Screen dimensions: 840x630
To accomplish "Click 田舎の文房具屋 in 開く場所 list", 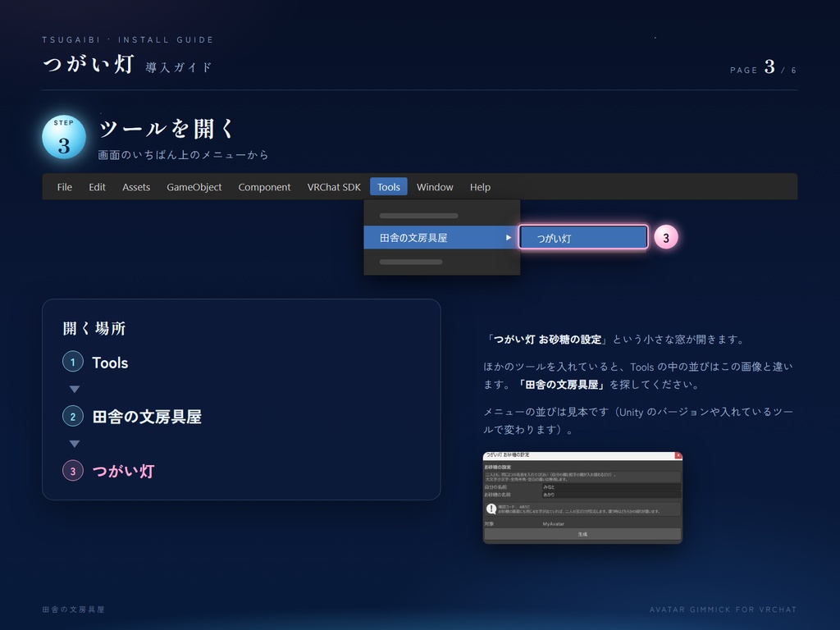I will (x=147, y=417).
